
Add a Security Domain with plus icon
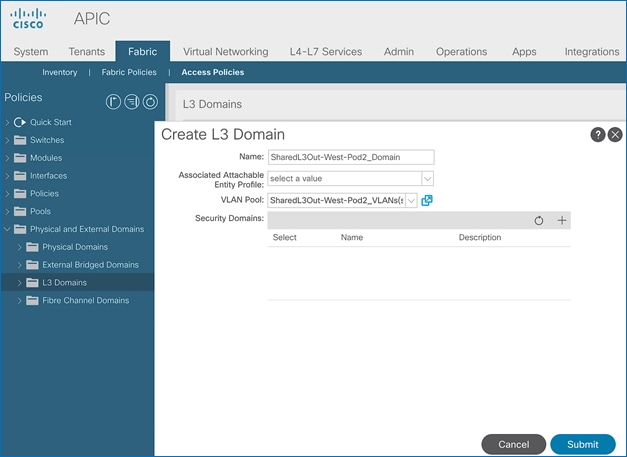point(562,220)
